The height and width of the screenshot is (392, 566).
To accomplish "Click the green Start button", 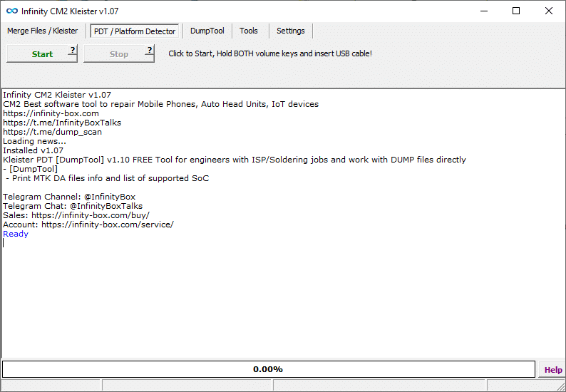I will (x=42, y=53).
